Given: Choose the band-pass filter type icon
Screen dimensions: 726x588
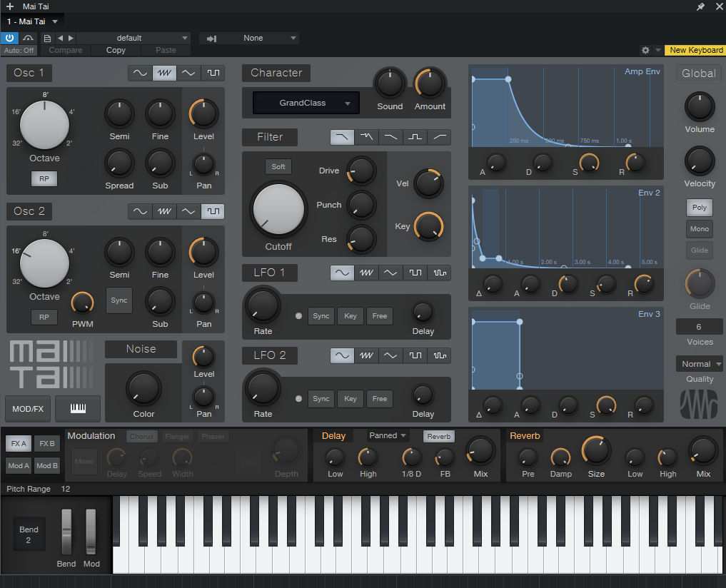Looking at the screenshot, I should [x=415, y=137].
